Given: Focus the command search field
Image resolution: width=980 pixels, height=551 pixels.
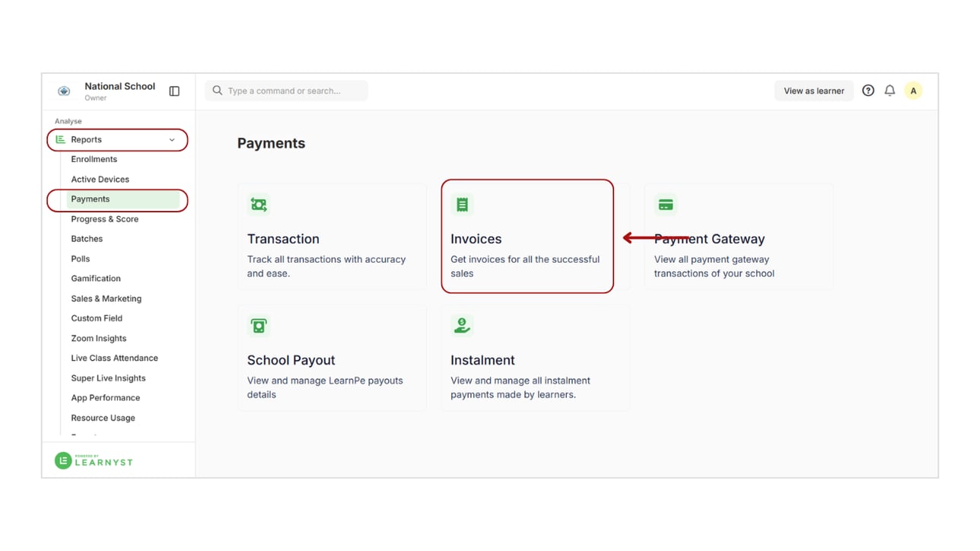Looking at the screenshot, I should pos(286,91).
